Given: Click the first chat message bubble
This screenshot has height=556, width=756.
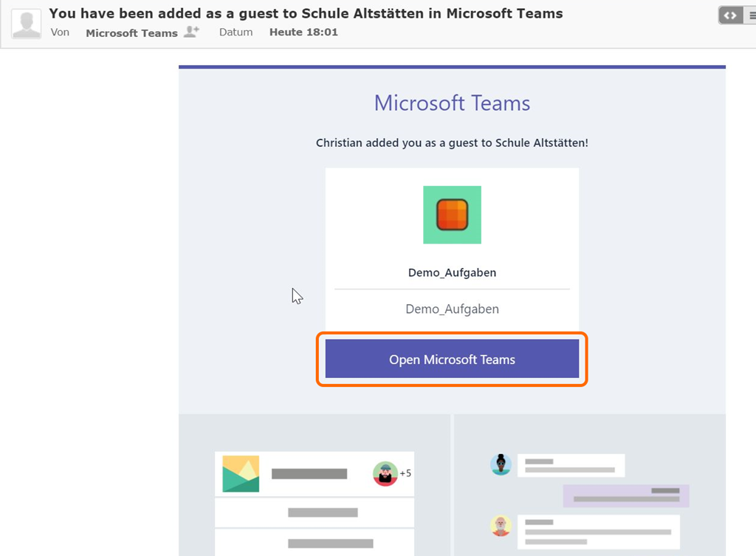Looking at the screenshot, I should click(570, 465).
